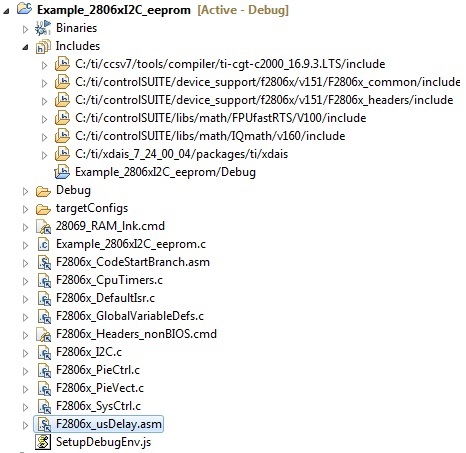Click the xdais include path folder icon

pyautogui.click(x=62, y=154)
